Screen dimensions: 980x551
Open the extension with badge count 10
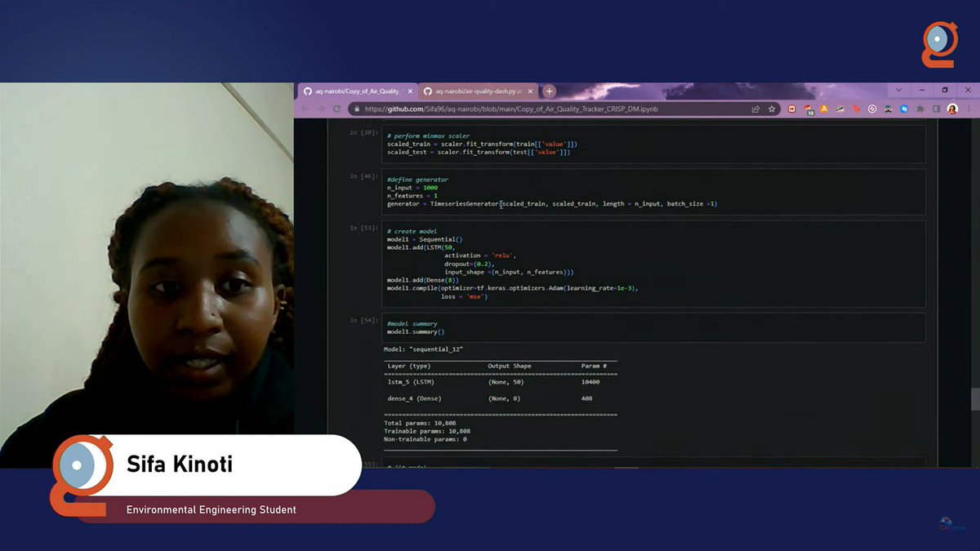pyautogui.click(x=808, y=109)
